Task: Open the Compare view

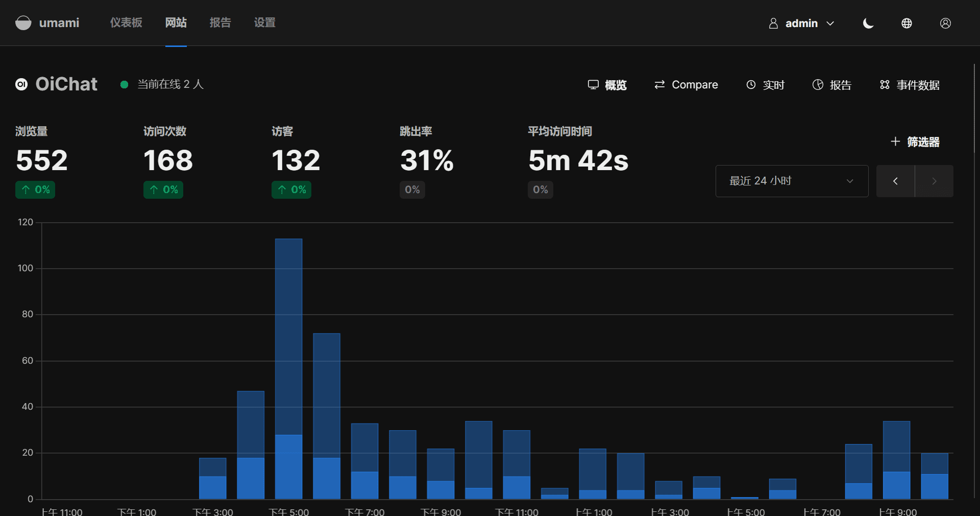Action: (x=686, y=85)
